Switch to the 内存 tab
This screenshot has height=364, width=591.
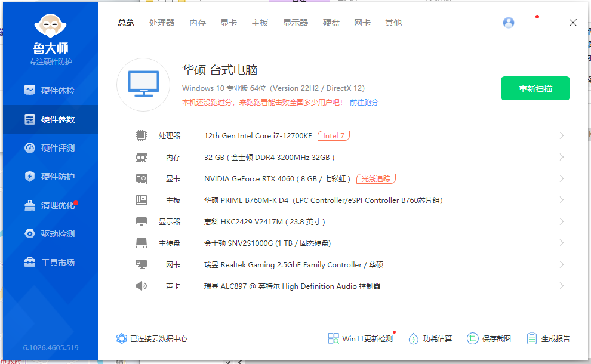[198, 23]
